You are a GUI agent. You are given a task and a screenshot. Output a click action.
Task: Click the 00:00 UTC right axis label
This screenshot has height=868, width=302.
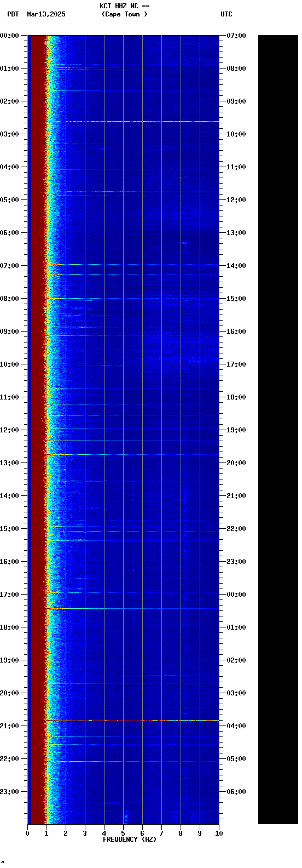(236, 595)
